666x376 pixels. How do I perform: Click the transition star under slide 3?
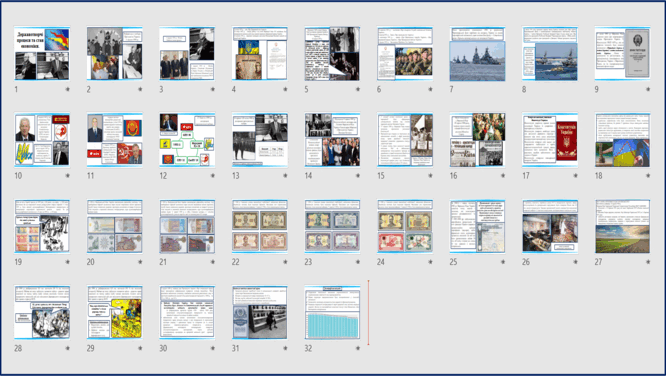(213, 89)
